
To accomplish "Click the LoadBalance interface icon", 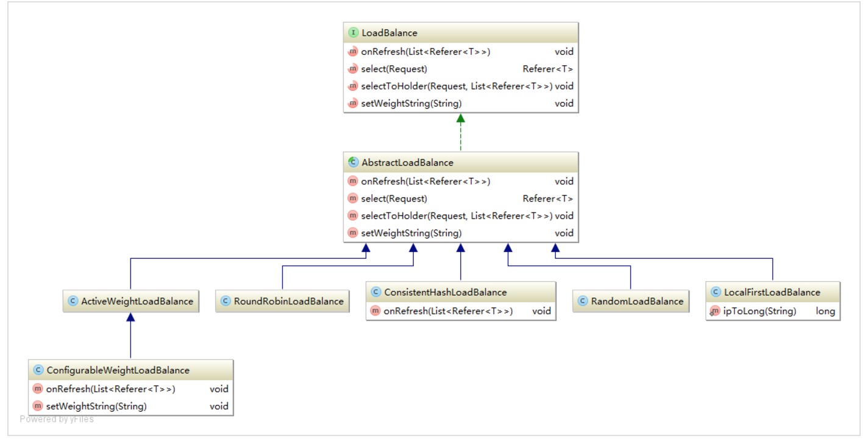I will click(352, 33).
